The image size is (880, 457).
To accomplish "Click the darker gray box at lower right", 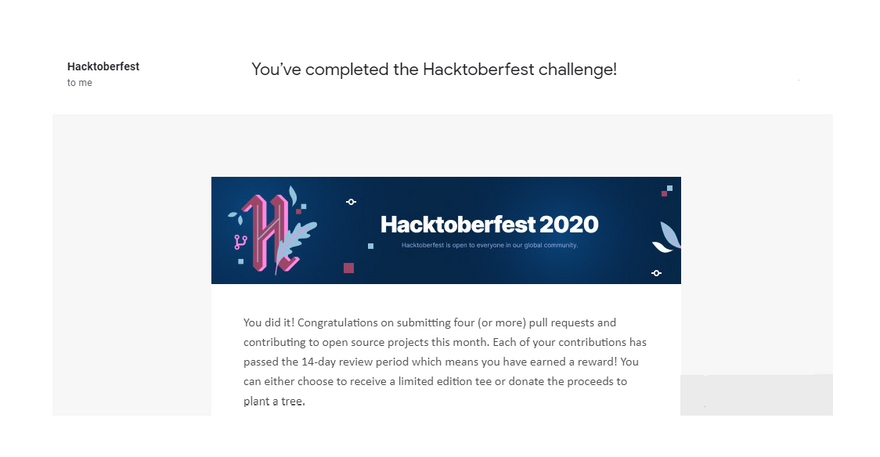I will [x=756, y=395].
